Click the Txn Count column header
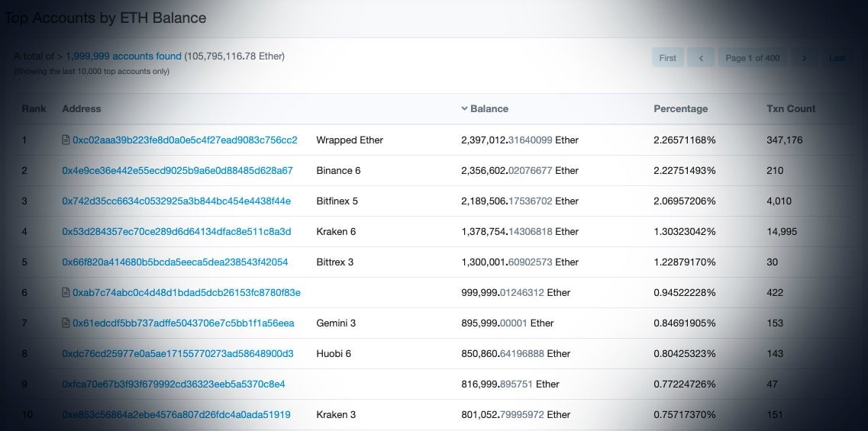The height and width of the screenshot is (431, 868). pos(790,109)
